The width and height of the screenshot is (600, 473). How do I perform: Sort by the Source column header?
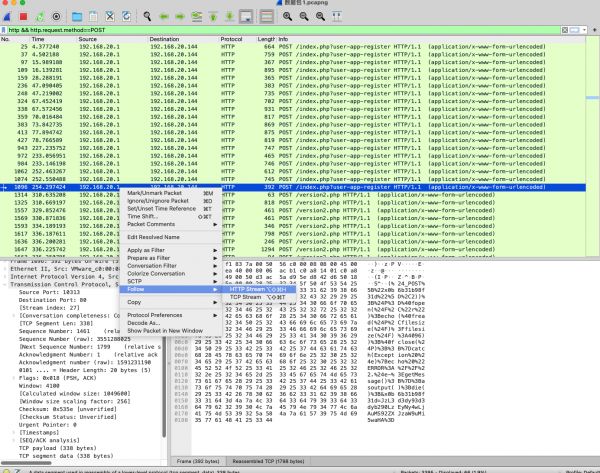[x=112, y=39]
